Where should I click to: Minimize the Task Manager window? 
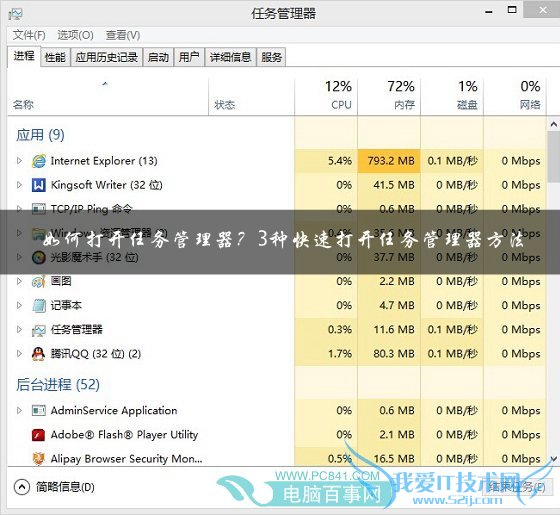point(489,12)
